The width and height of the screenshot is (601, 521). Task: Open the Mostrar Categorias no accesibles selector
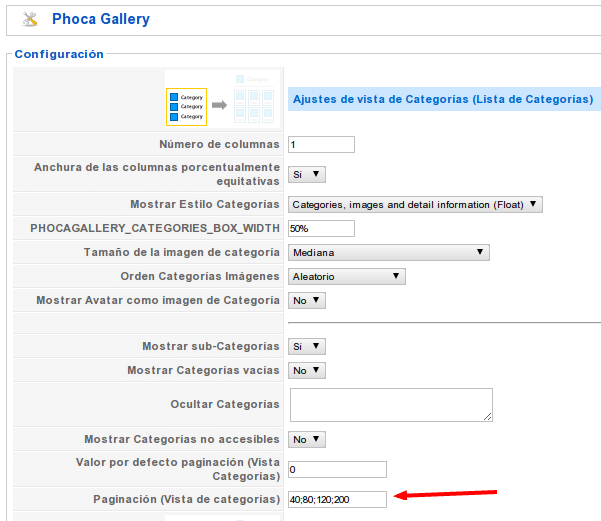(307, 439)
